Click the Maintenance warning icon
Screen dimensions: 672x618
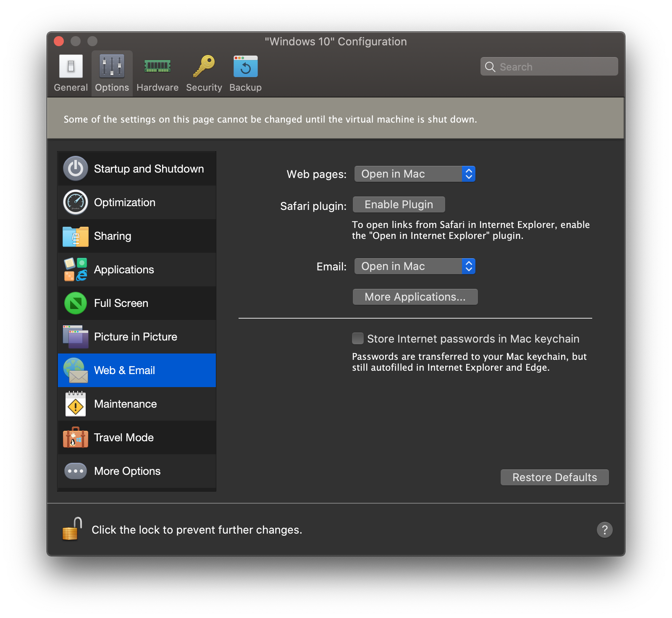point(76,404)
